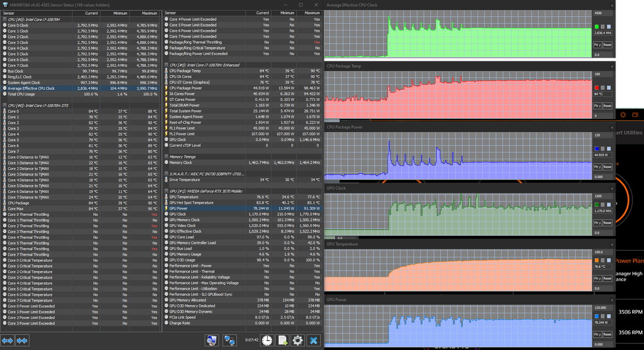
Task: Click the orange sun icon in background app
Action: pos(623,115)
